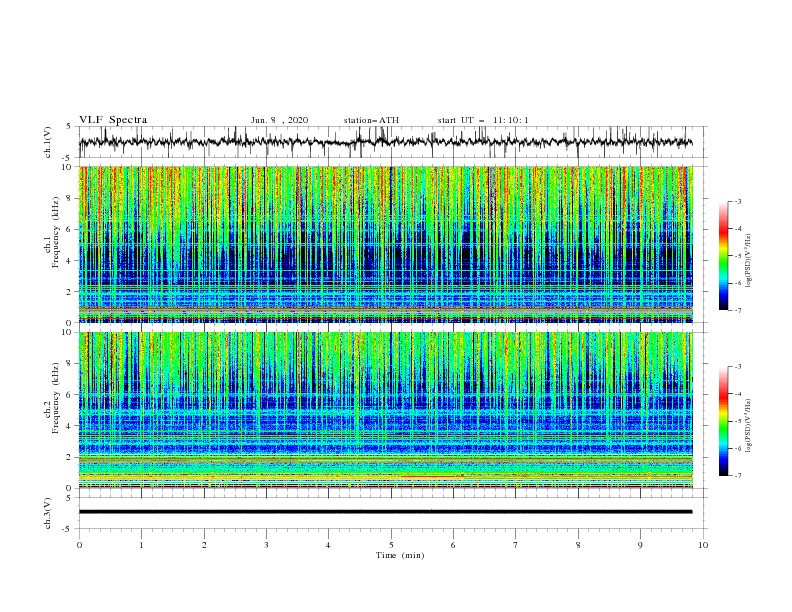792x612 pixels.
Task: Click the 'start UT = 11:10:1' text
Action: (483, 120)
